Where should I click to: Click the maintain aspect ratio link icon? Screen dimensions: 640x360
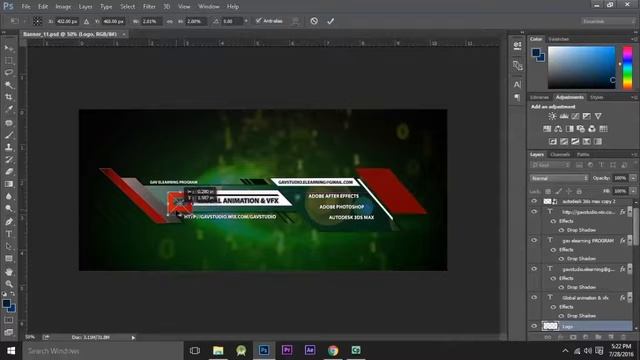click(x=170, y=21)
